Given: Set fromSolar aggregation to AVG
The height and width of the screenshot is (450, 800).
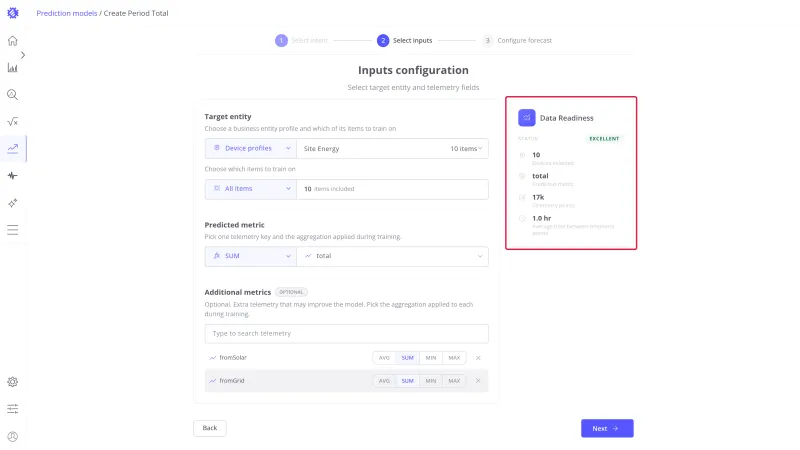Looking at the screenshot, I should click(x=384, y=358).
